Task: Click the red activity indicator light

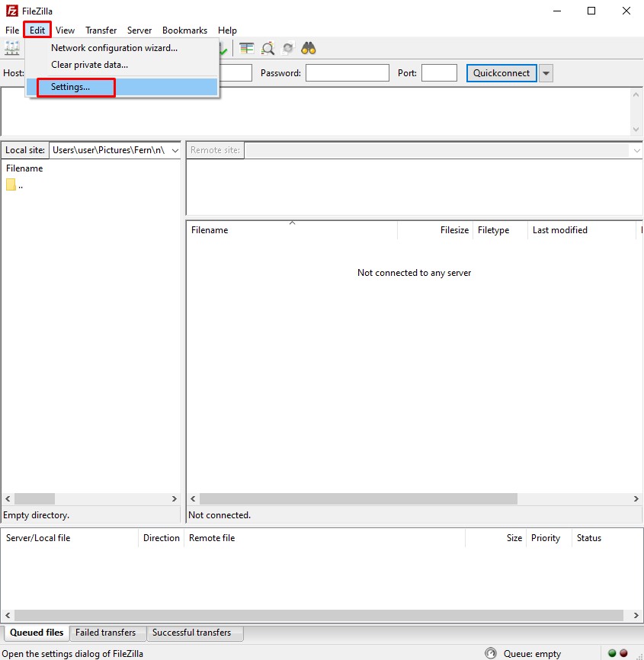Action: pyautogui.click(x=623, y=653)
